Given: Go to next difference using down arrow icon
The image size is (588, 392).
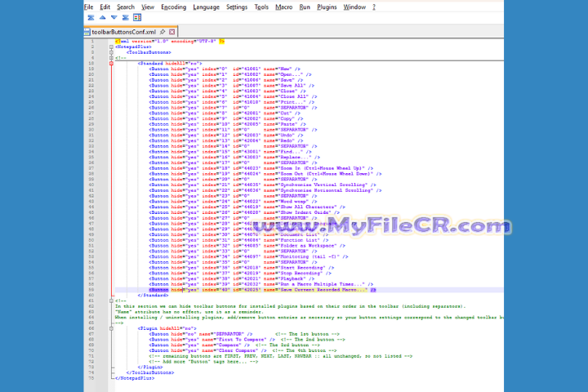Looking at the screenshot, I should (x=114, y=18).
